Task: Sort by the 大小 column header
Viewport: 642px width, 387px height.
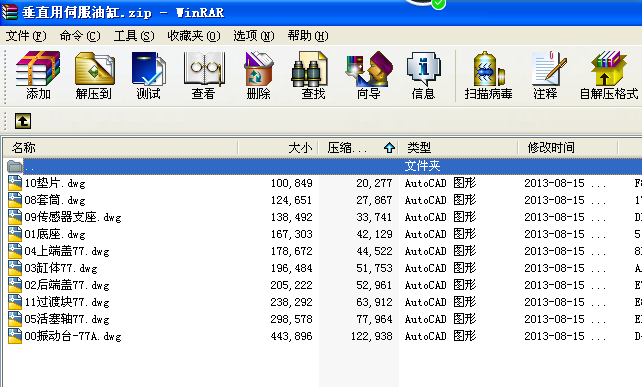Action: [278, 147]
